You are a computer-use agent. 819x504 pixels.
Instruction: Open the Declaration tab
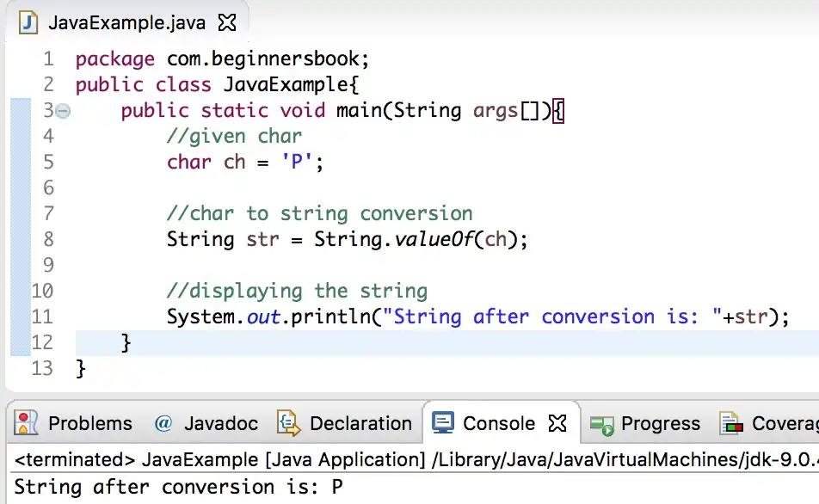(x=345, y=423)
